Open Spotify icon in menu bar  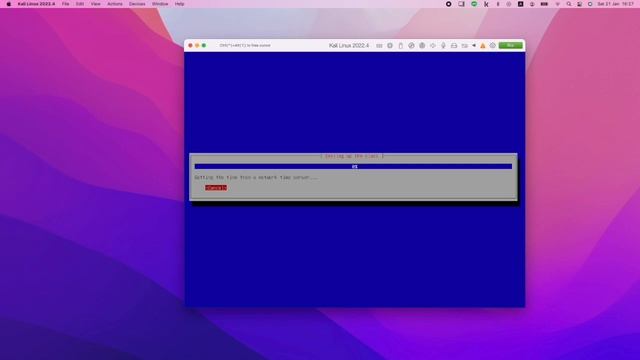click(474, 4)
